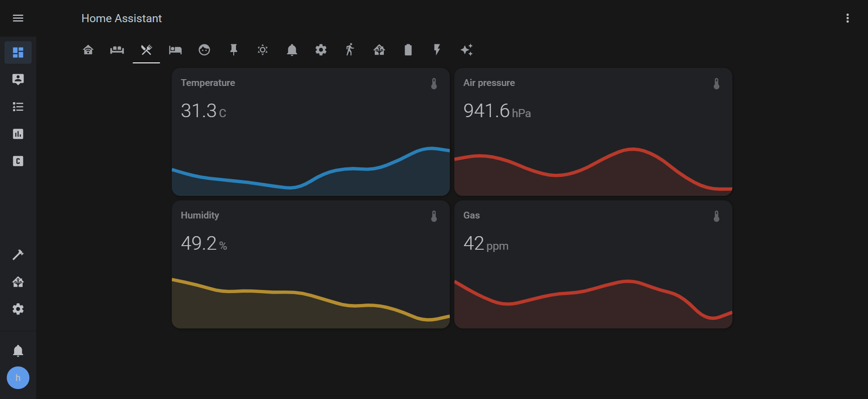
Task: Switch to the bedroom bed tab
Action: click(175, 50)
